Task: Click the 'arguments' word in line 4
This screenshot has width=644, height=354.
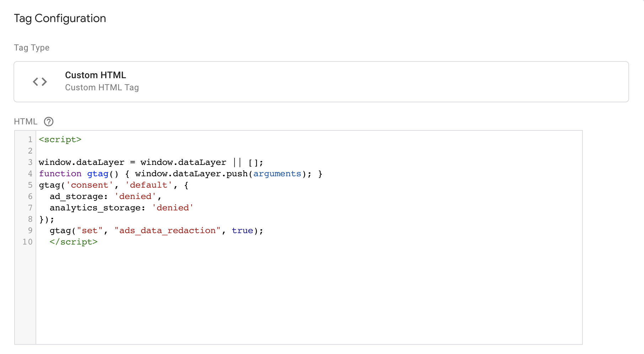Action: click(277, 174)
